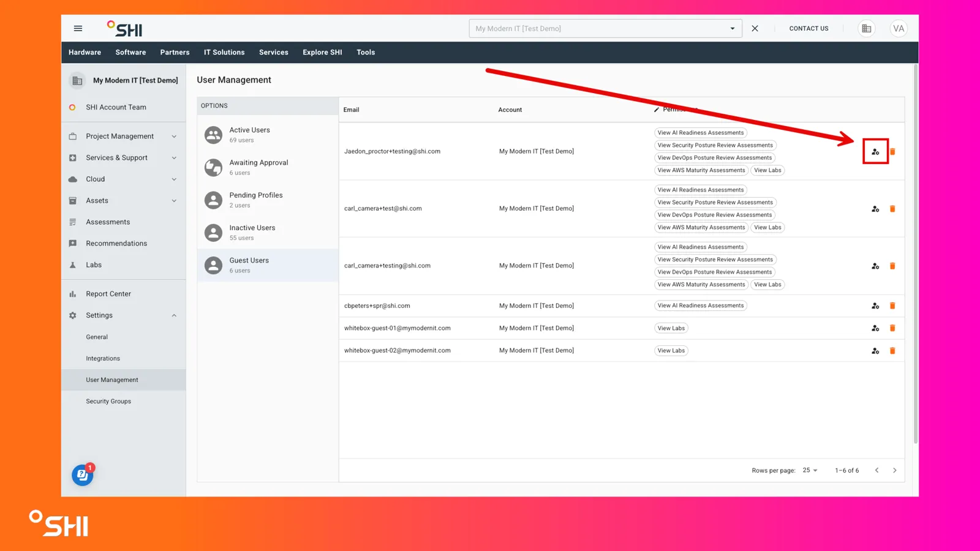Open the help chat widget with notification badge
Screen dimensions: 980x551
click(x=82, y=474)
